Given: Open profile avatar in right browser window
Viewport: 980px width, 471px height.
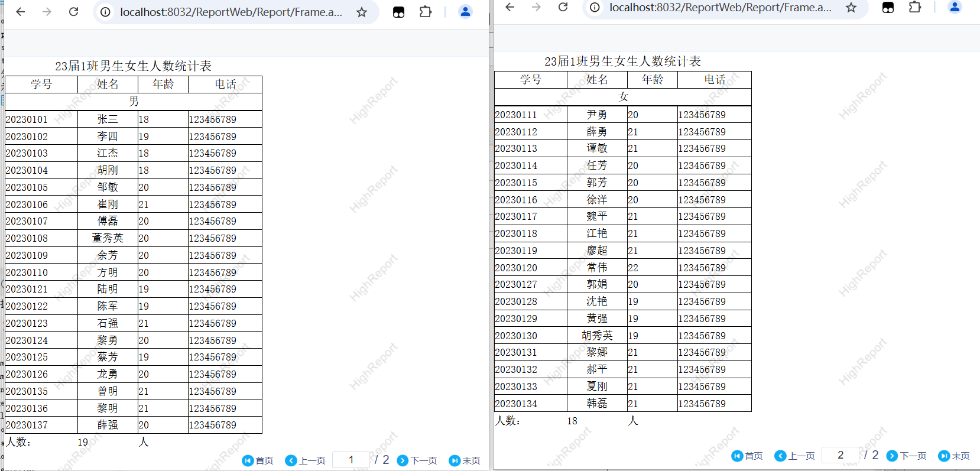Looking at the screenshot, I should tap(955, 7).
